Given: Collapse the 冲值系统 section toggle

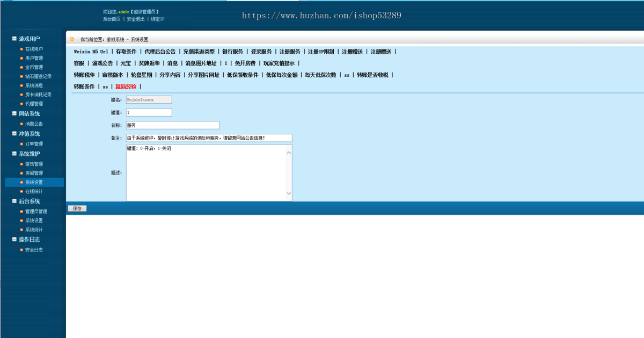Looking at the screenshot, I should [x=14, y=134].
